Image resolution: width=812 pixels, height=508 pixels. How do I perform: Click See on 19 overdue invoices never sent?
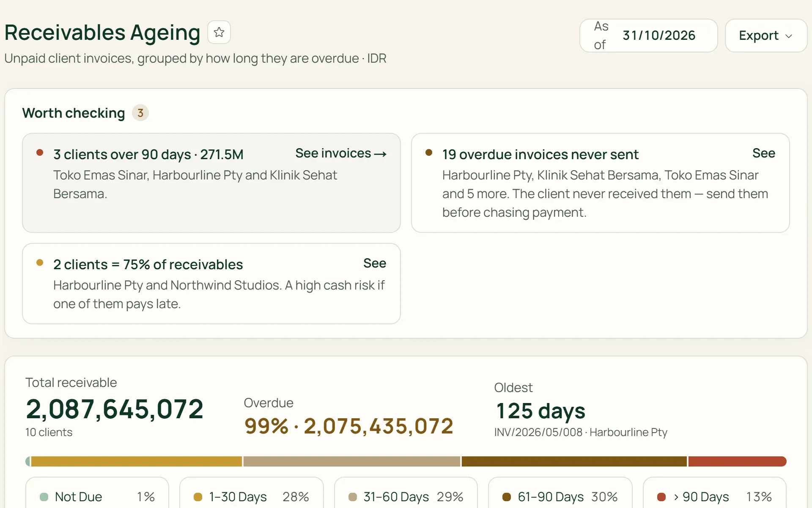click(763, 153)
